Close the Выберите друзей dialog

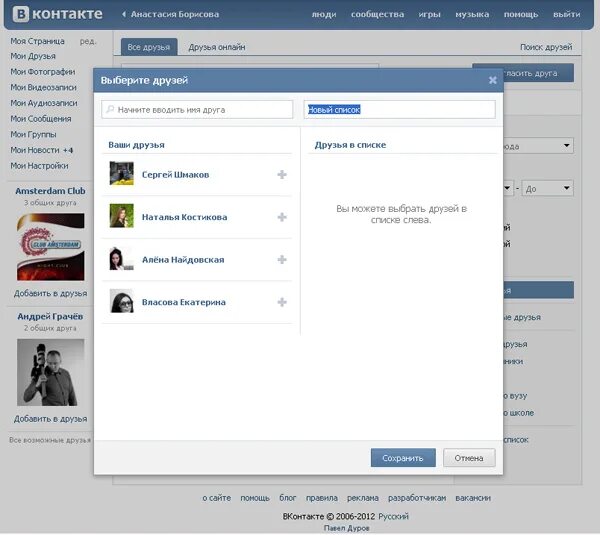[492, 80]
